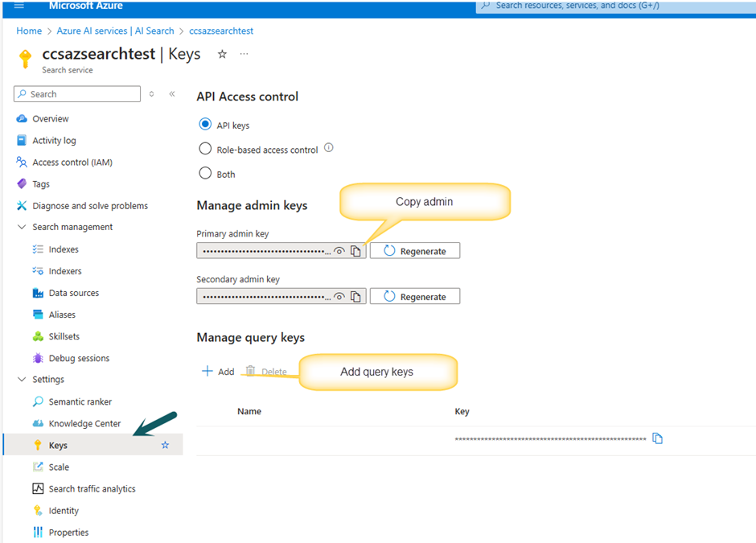Viewport: 756px width, 543px height.
Task: Click the Aliases icon
Action: (x=38, y=315)
